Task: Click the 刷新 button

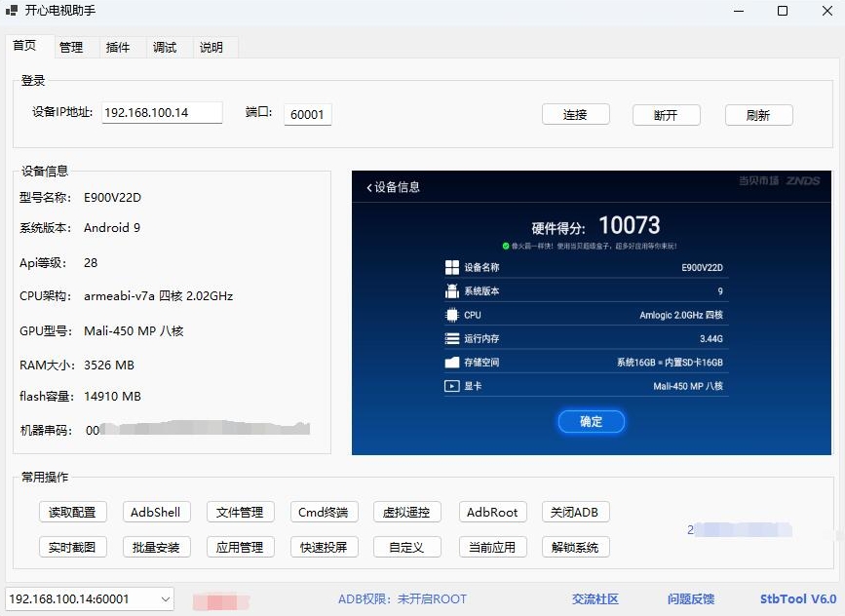Action: click(758, 114)
